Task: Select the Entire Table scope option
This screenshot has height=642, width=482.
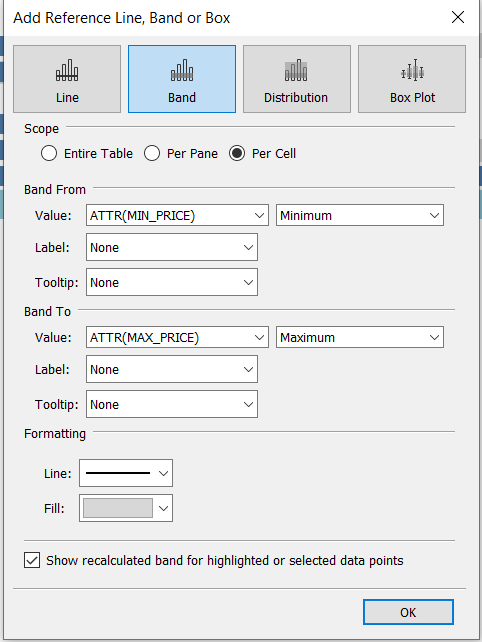Action: [49, 154]
